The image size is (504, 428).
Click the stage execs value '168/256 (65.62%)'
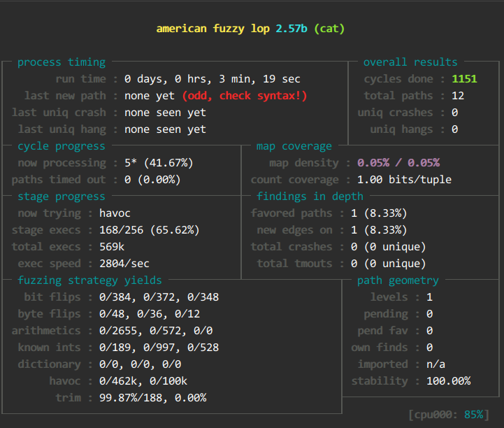[150, 230]
